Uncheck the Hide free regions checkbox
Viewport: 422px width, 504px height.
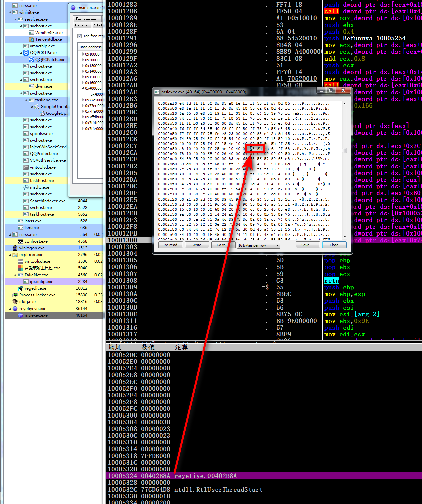(80, 36)
